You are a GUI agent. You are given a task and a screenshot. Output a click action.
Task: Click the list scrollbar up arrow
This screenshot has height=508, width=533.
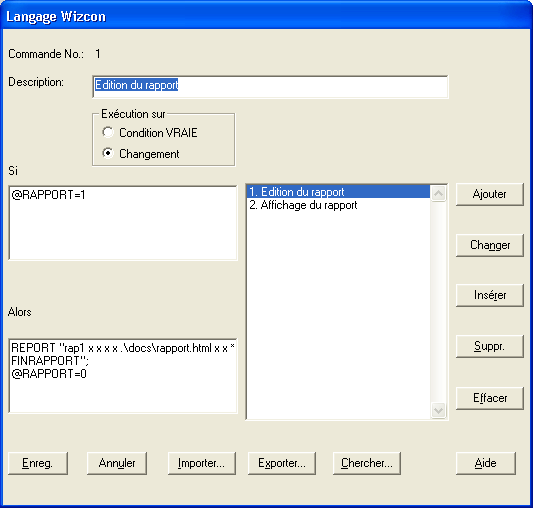click(439, 194)
